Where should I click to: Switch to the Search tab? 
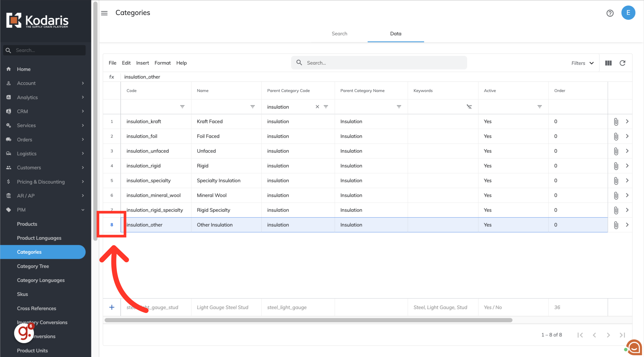click(339, 34)
